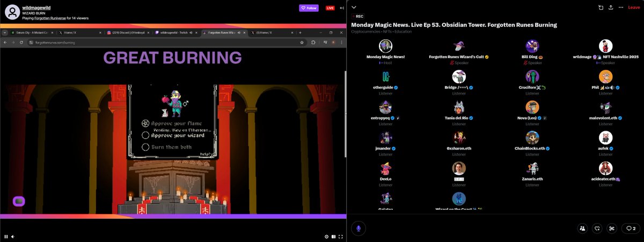Open w1ldmage speaker avatar
The width and height of the screenshot is (644, 242).
tap(605, 46)
